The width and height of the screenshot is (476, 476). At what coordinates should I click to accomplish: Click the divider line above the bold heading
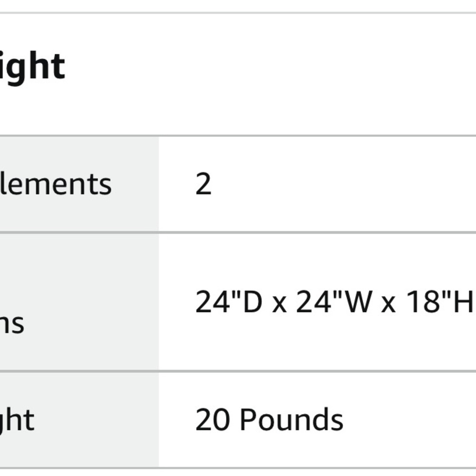pyautogui.click(x=238, y=13)
